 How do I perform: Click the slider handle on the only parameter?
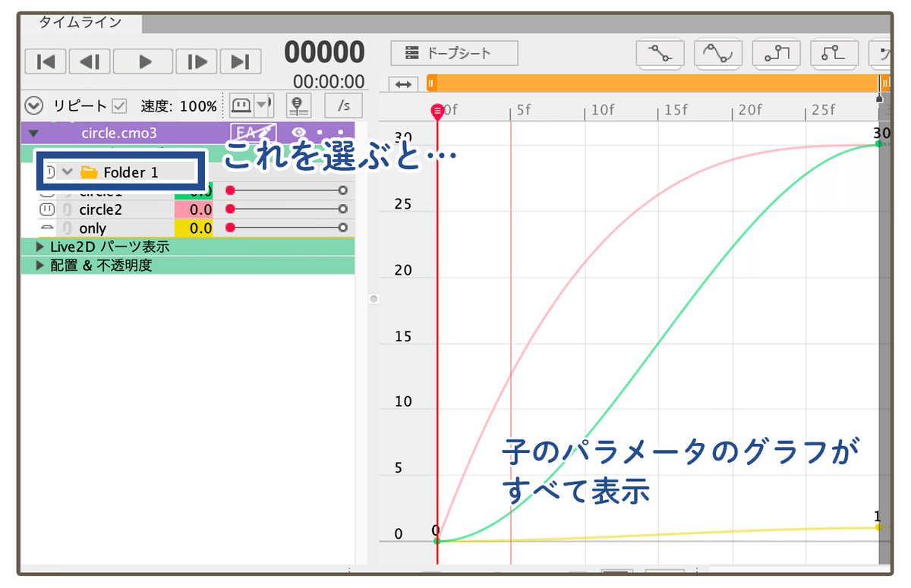[343, 228]
